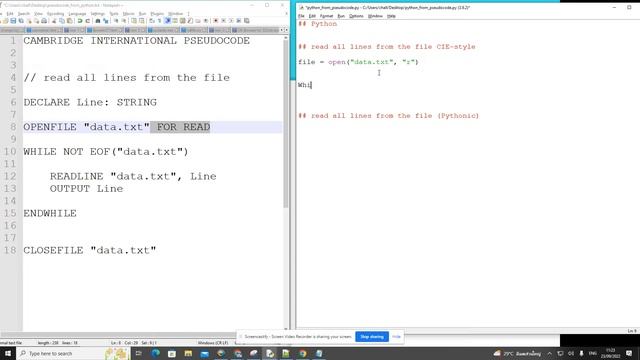Open Edit menu in IDLE window
640x360 pixels.
[312, 16]
